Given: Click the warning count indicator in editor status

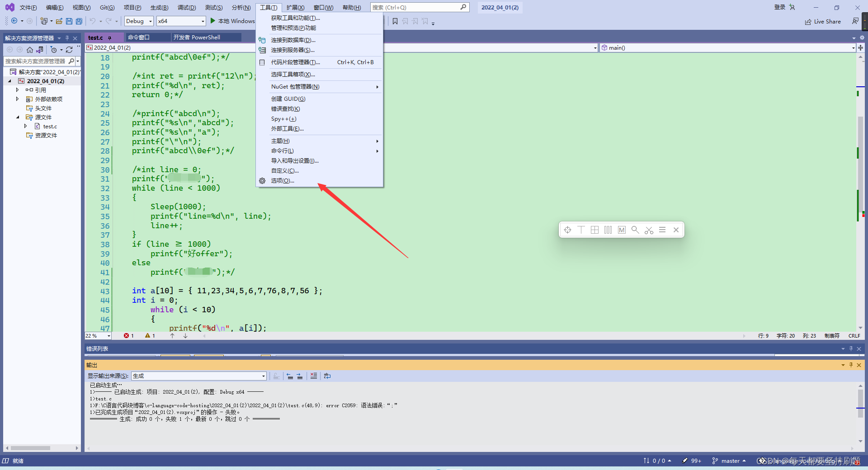Looking at the screenshot, I should 150,336.
